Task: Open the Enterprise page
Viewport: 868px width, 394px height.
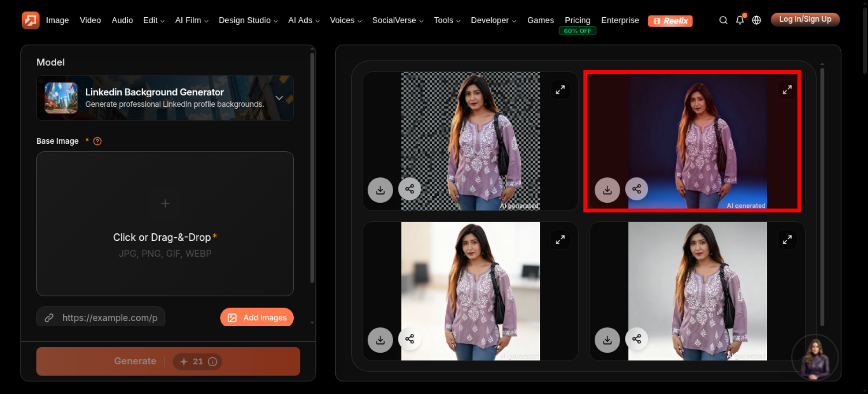Action: (x=620, y=20)
